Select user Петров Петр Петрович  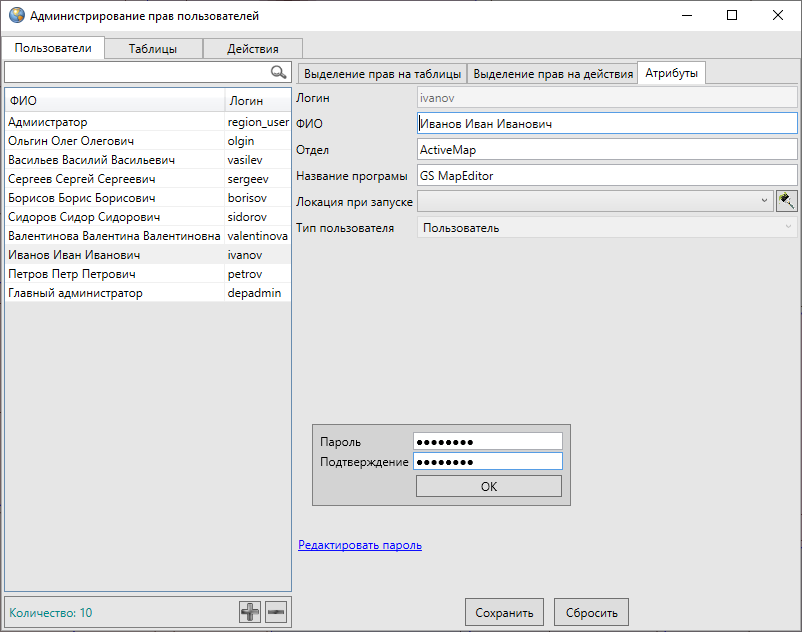72,274
